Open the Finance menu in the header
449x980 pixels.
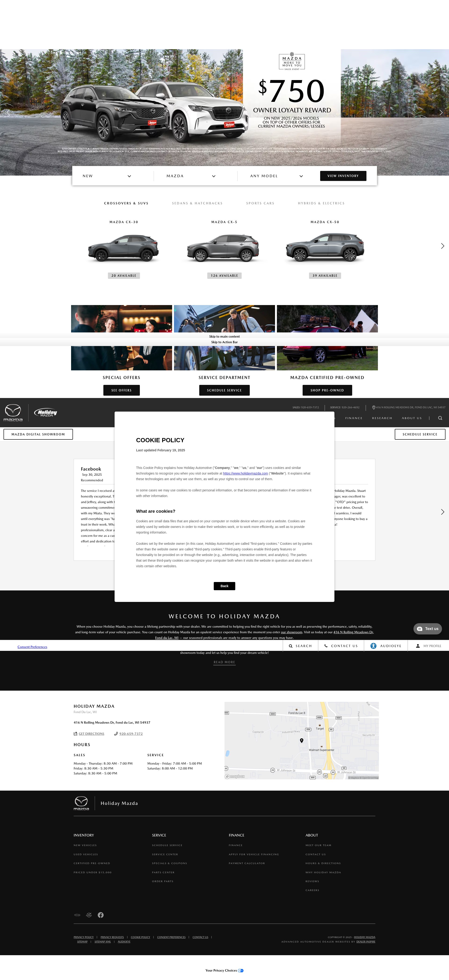354,418
